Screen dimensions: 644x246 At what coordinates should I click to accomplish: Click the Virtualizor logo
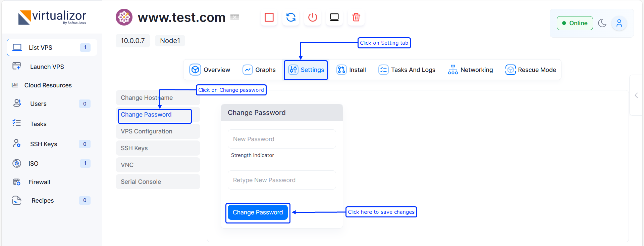click(52, 17)
